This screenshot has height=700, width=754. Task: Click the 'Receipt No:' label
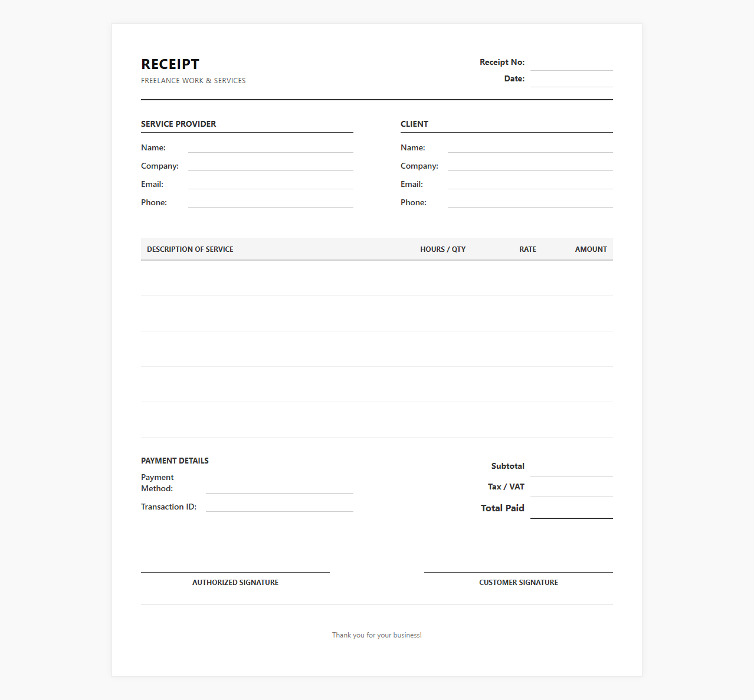click(x=502, y=62)
